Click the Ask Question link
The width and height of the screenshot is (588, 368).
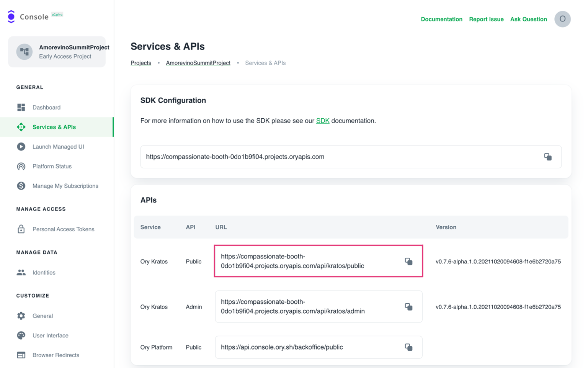pyautogui.click(x=528, y=19)
